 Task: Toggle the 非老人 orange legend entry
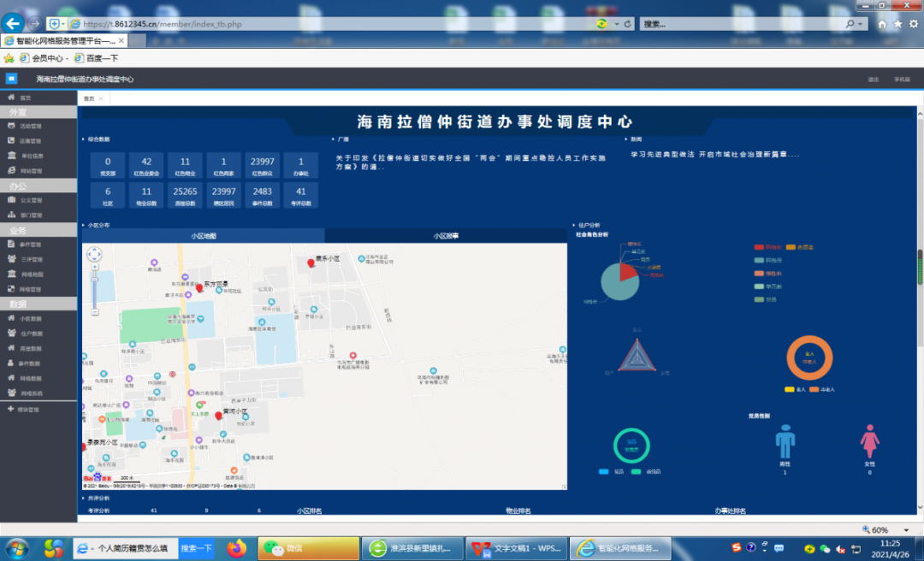817,389
